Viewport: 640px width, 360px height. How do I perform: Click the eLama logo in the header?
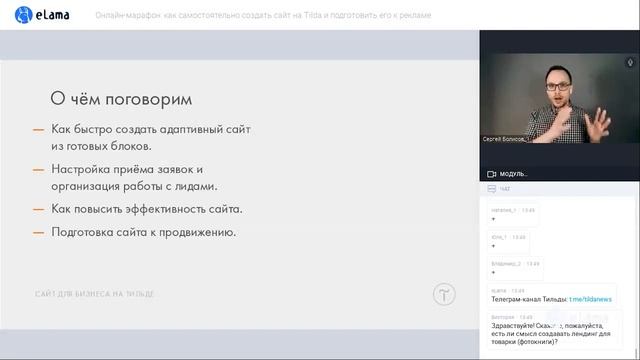[x=42, y=15]
